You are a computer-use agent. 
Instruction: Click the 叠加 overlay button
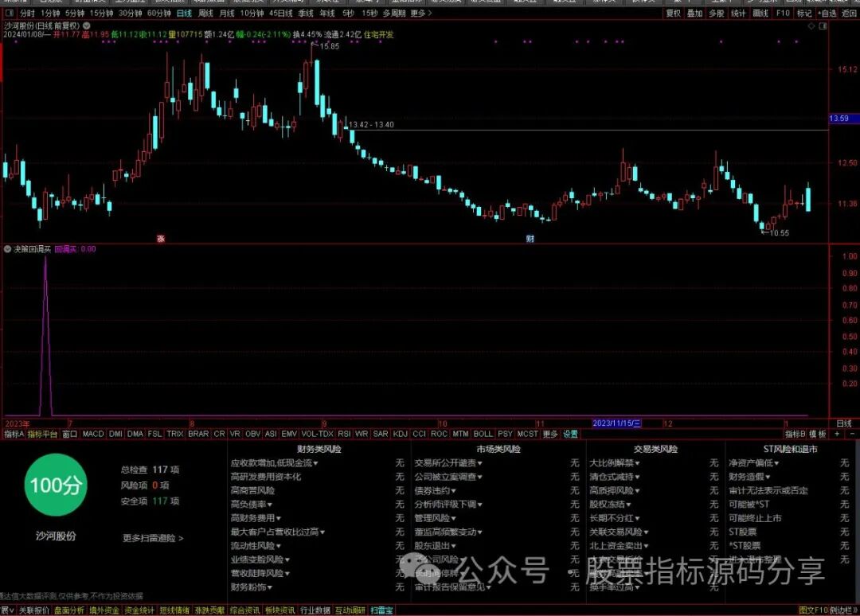[695, 14]
